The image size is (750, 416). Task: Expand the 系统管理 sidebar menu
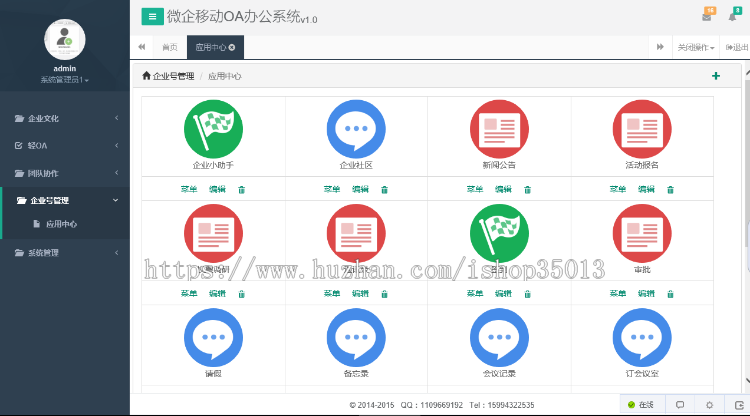coord(65,252)
